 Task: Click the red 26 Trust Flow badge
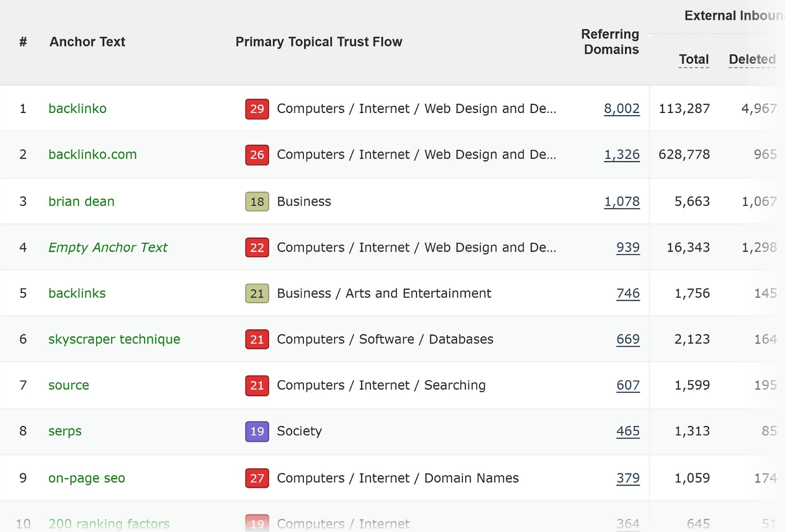tap(257, 155)
